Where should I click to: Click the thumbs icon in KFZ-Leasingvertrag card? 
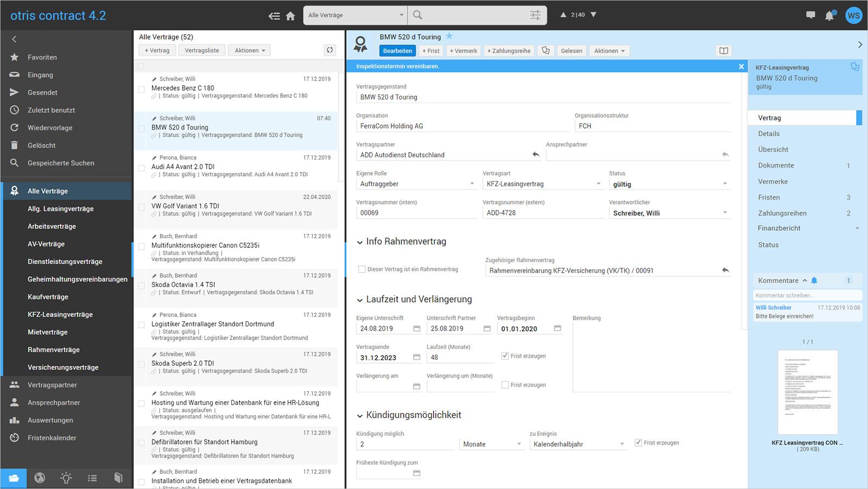tap(854, 67)
